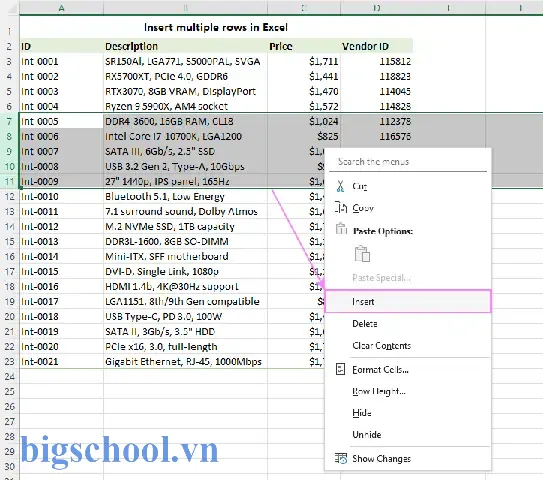Image resolution: width=543 pixels, height=480 pixels.
Task: Click the Cut scissors icon
Action: tap(340, 186)
